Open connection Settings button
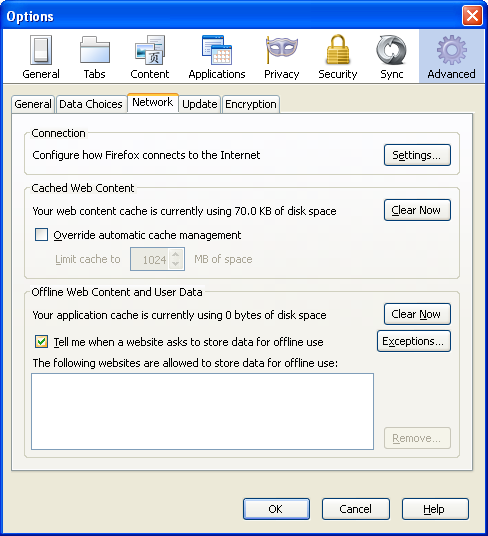 point(417,155)
